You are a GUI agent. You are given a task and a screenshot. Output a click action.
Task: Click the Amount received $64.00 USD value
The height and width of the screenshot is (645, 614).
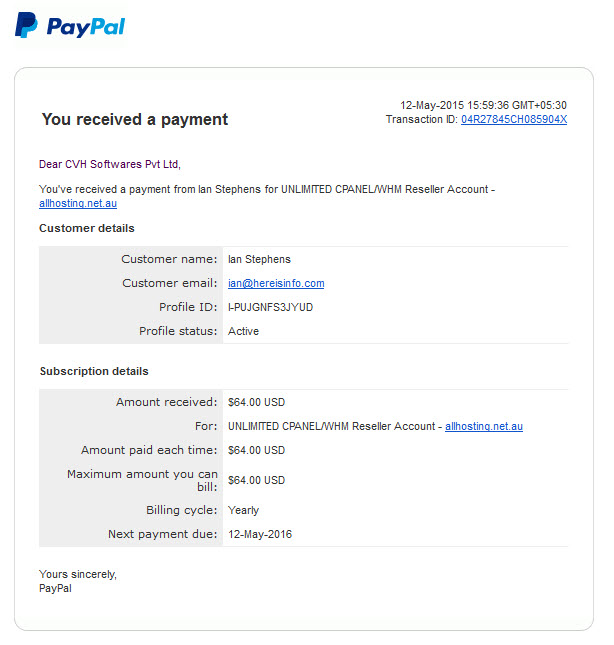(x=256, y=402)
